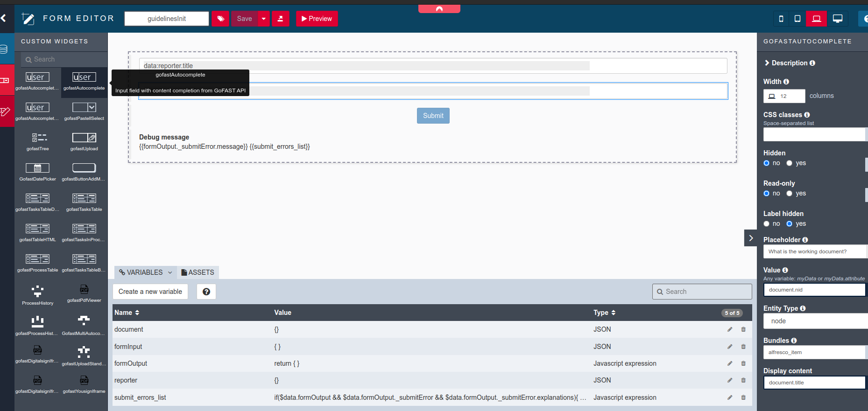Click the export icon button
Screen dimensions: 868x411
pyautogui.click(x=281, y=19)
